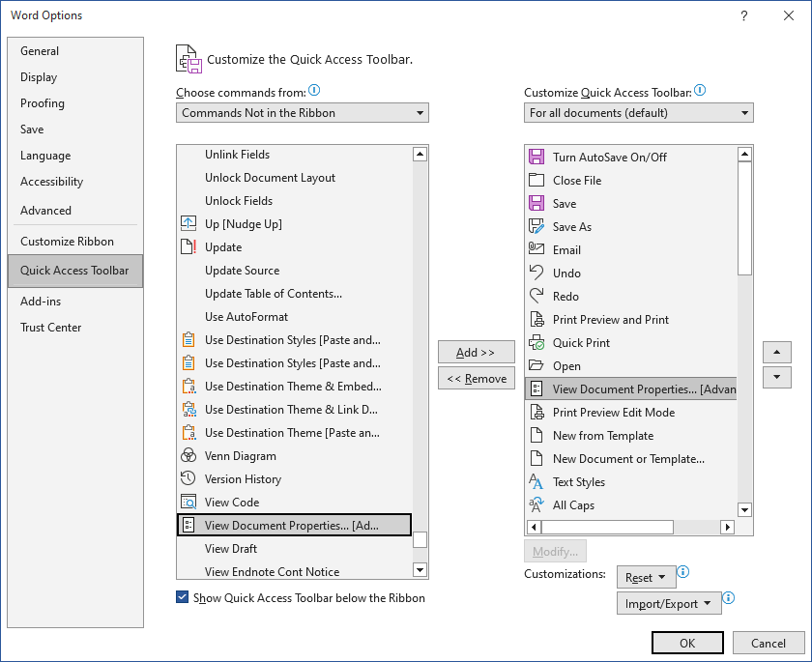Click the Text Styles icon
This screenshot has height=662, width=812.
(x=536, y=482)
